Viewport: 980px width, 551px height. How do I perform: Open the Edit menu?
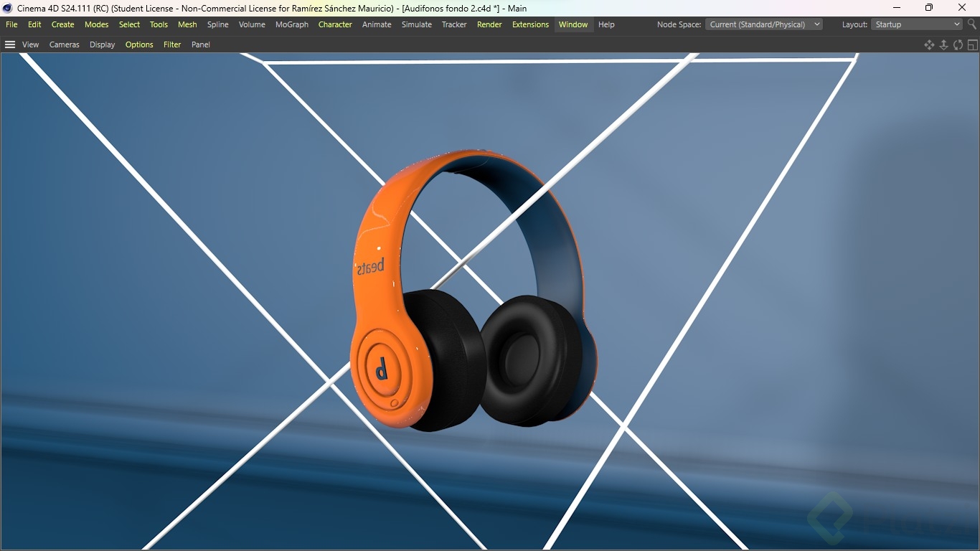pyautogui.click(x=34, y=24)
